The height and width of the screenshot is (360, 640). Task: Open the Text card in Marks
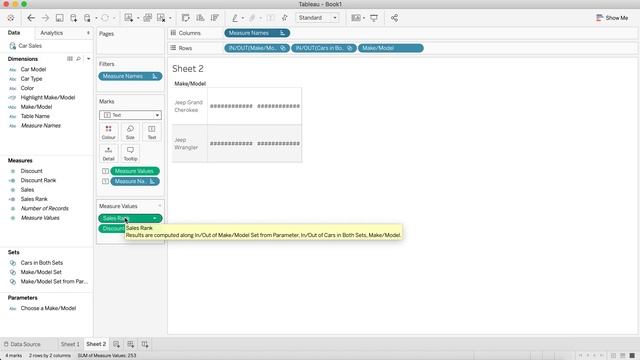click(x=152, y=132)
